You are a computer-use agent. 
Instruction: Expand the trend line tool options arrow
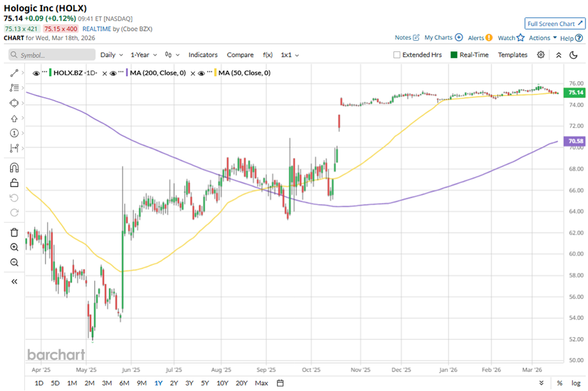click(x=23, y=73)
